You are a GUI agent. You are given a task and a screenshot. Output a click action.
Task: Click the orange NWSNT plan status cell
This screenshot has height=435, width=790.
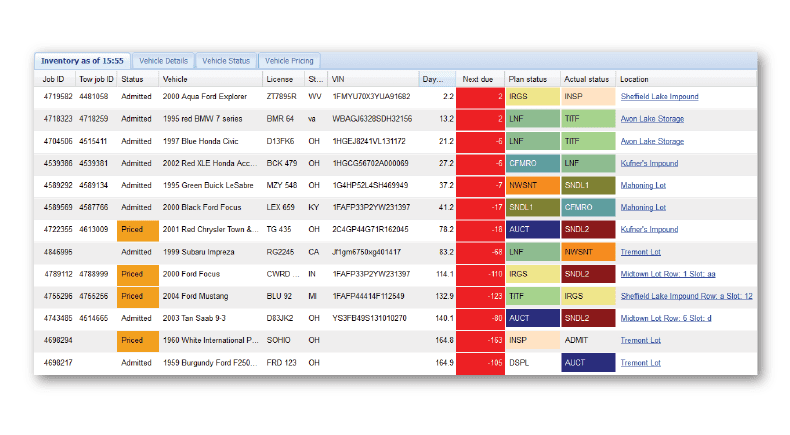pos(532,186)
